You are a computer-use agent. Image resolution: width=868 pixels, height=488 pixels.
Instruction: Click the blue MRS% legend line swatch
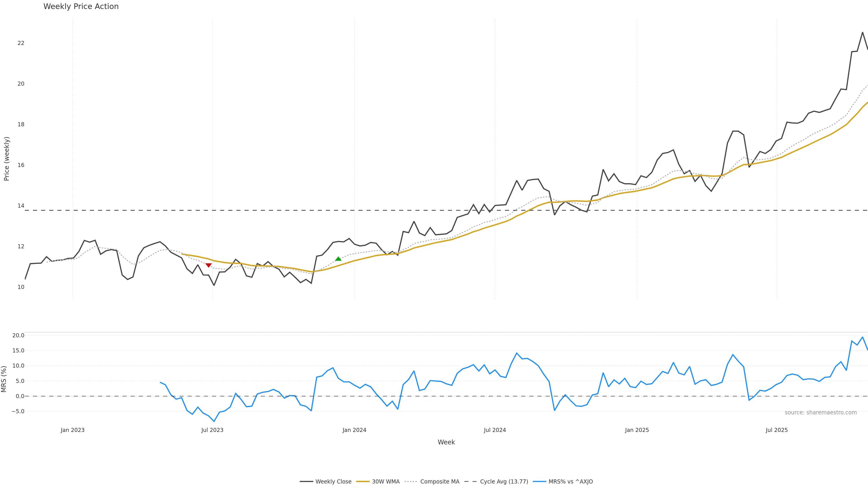(x=540, y=482)
